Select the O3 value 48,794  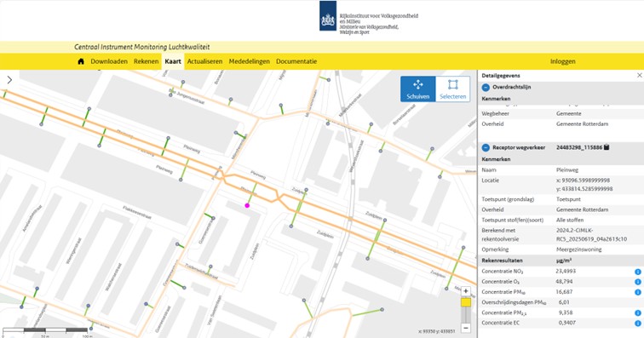tap(564, 281)
